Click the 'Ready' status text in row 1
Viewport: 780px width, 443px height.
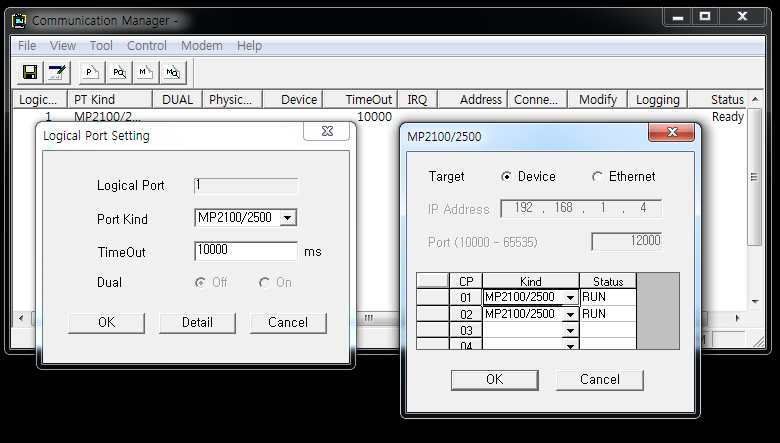click(728, 117)
